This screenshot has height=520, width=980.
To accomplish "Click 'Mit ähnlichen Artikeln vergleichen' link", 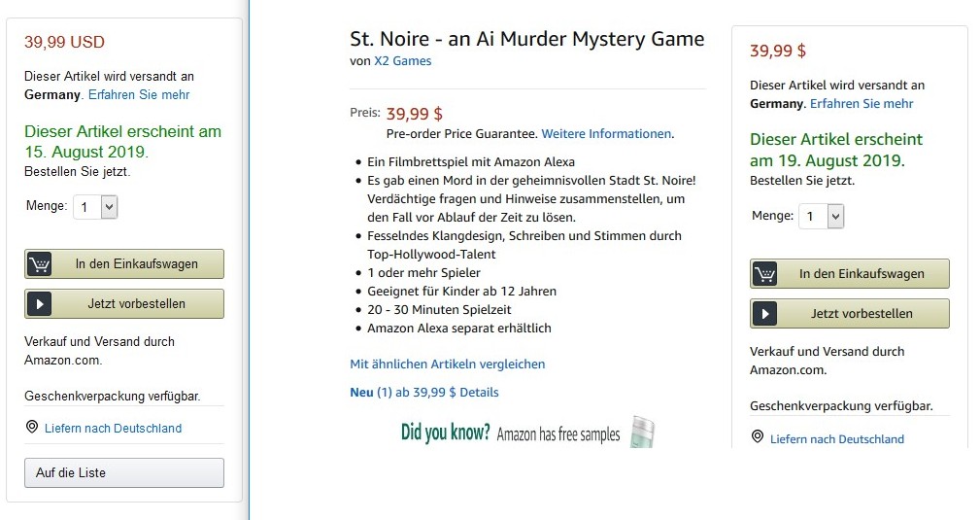I will [447, 364].
